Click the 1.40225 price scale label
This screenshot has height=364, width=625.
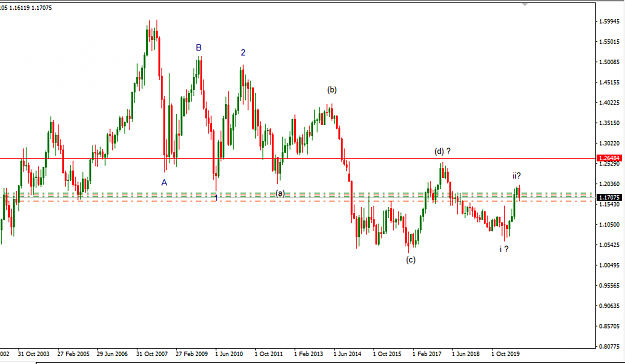[609, 102]
